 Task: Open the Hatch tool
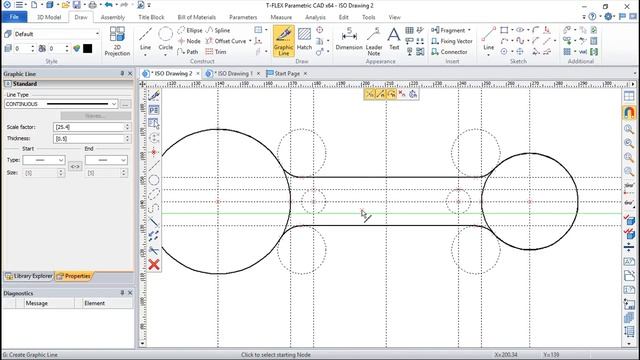click(x=304, y=39)
